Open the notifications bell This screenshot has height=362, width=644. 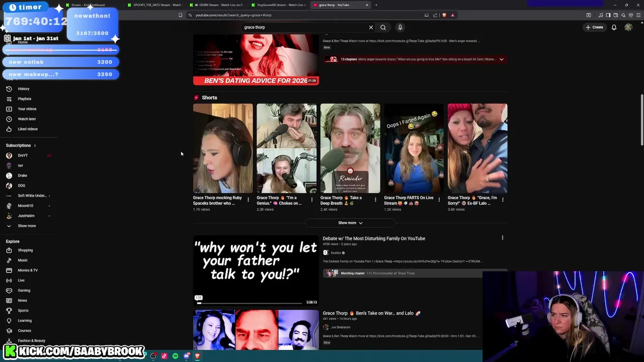click(614, 27)
